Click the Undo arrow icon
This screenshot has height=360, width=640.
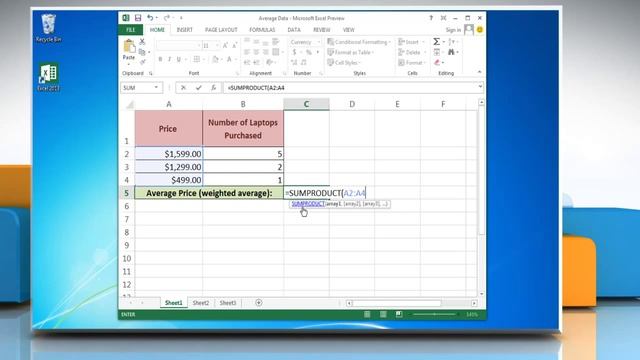(x=150, y=18)
